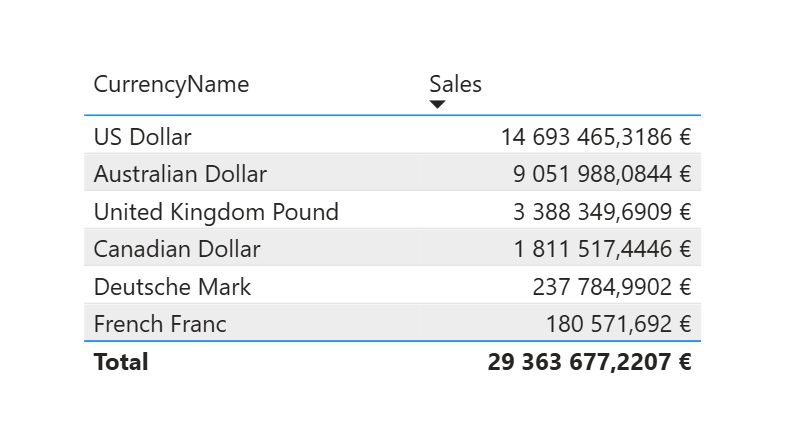Sort by the Sales column header

click(x=455, y=84)
